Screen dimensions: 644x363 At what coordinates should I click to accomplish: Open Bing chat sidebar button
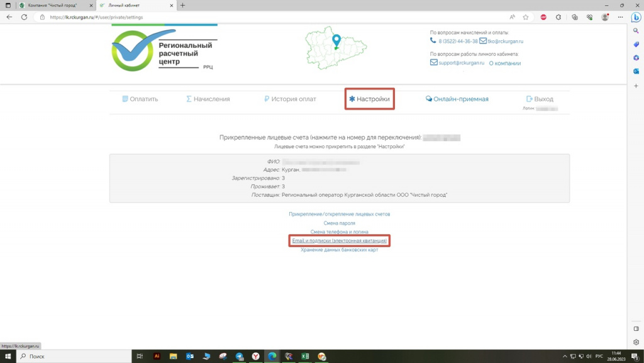tap(636, 17)
